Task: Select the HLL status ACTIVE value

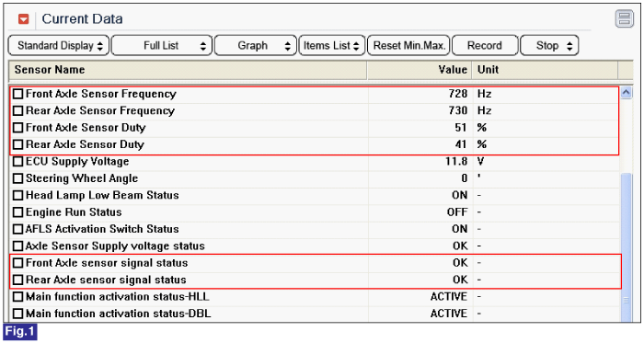Action: click(x=449, y=297)
